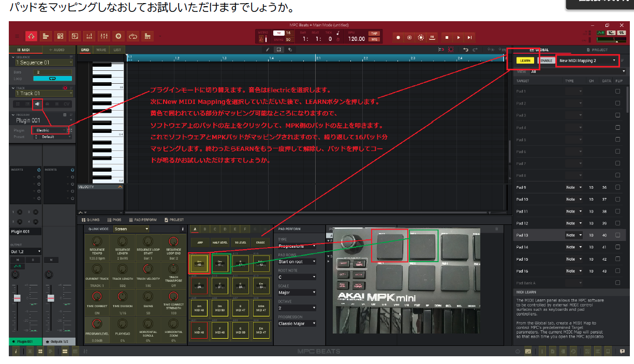Select the eraser tool in grid toolbar
Image resolution: width=634 pixels, height=364 pixels.
(x=290, y=50)
